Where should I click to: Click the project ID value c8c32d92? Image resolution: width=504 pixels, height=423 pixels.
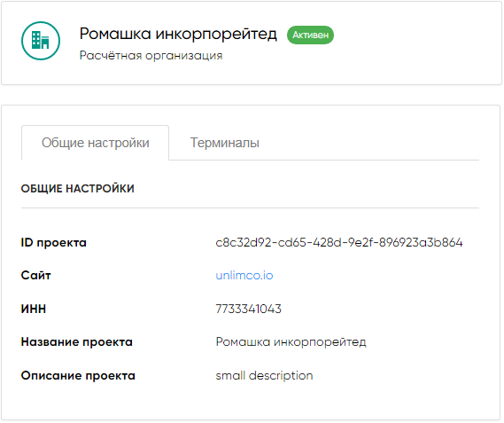point(339,242)
